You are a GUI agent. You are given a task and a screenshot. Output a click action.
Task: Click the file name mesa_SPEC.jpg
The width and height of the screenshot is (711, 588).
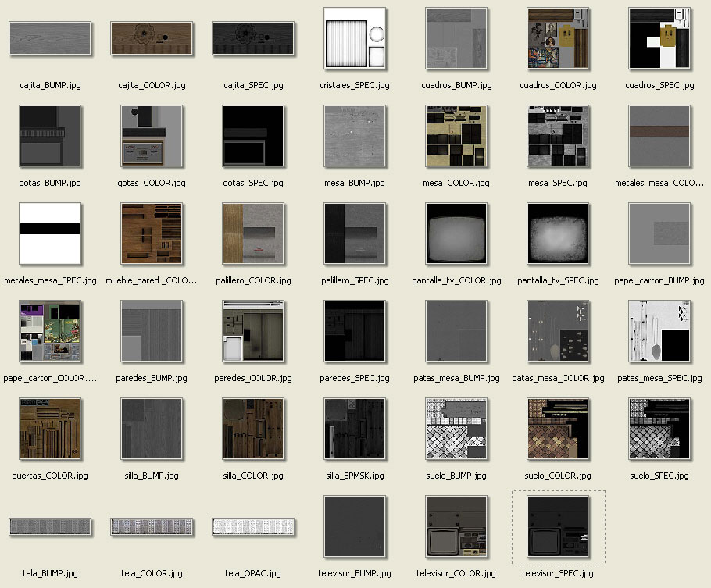tap(558, 184)
